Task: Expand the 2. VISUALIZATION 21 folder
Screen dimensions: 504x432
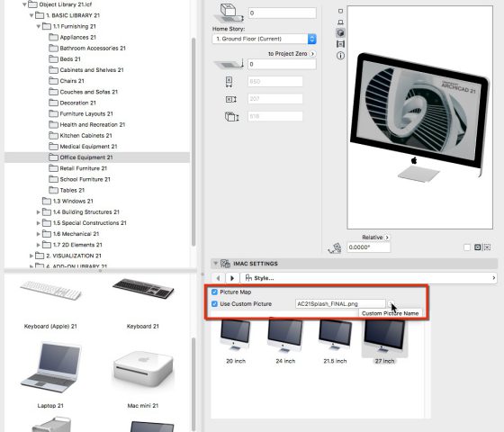Action: 31,256
